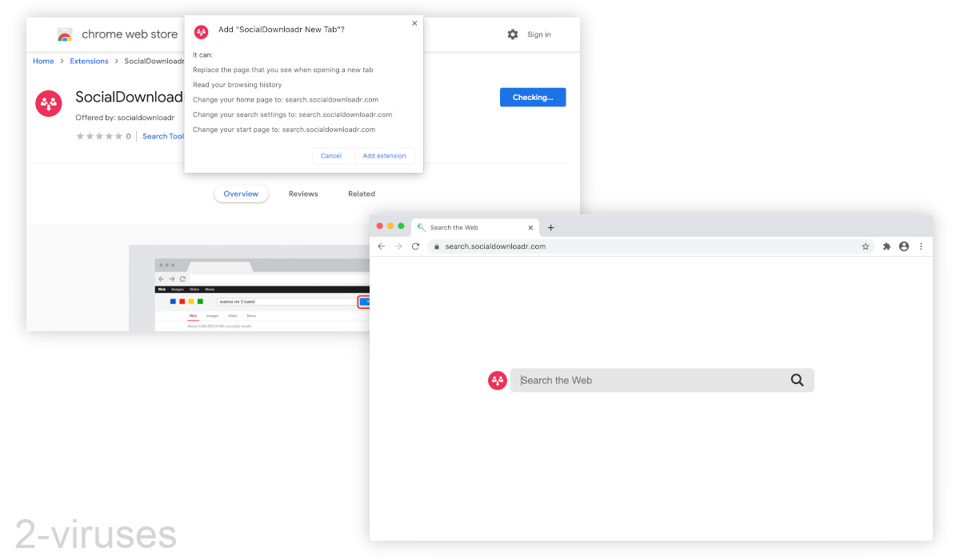Open the profile avatar icon

(904, 246)
